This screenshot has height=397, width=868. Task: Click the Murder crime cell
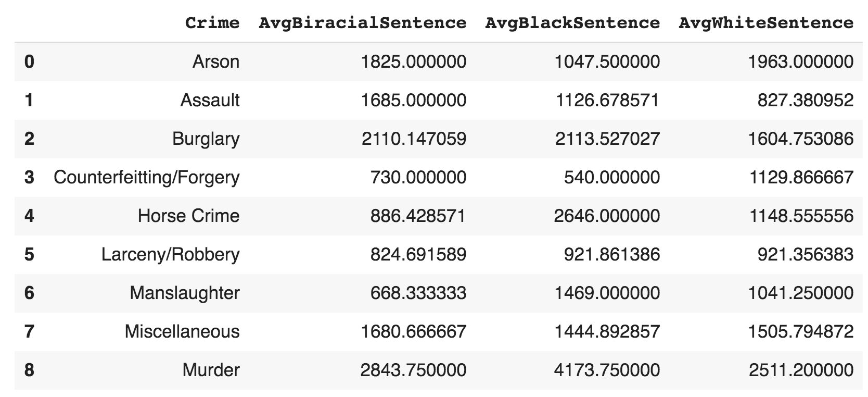211,370
